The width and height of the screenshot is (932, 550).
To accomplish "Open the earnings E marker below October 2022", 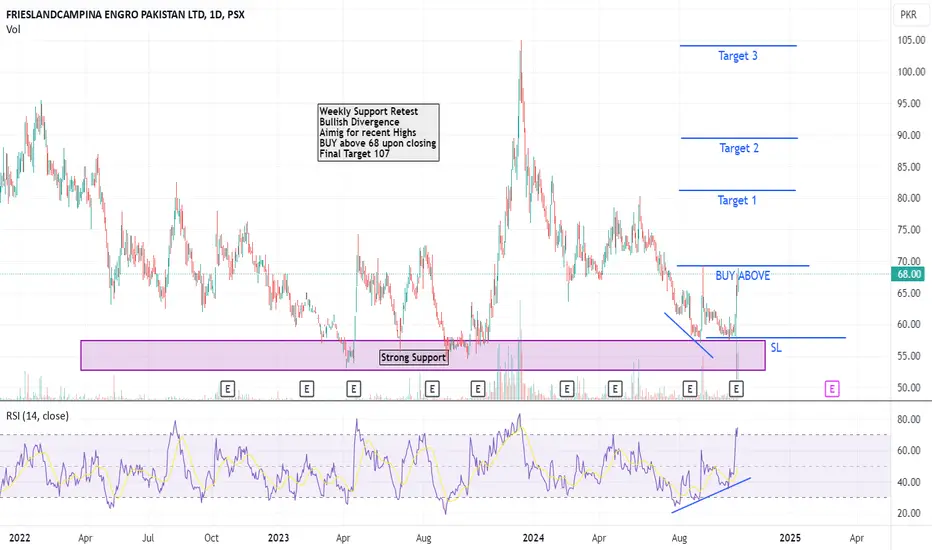I will click(227, 389).
